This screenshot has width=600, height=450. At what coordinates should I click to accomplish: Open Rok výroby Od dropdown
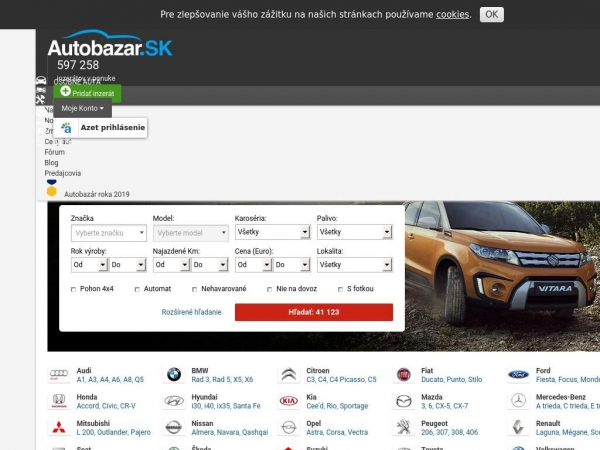[89, 265]
